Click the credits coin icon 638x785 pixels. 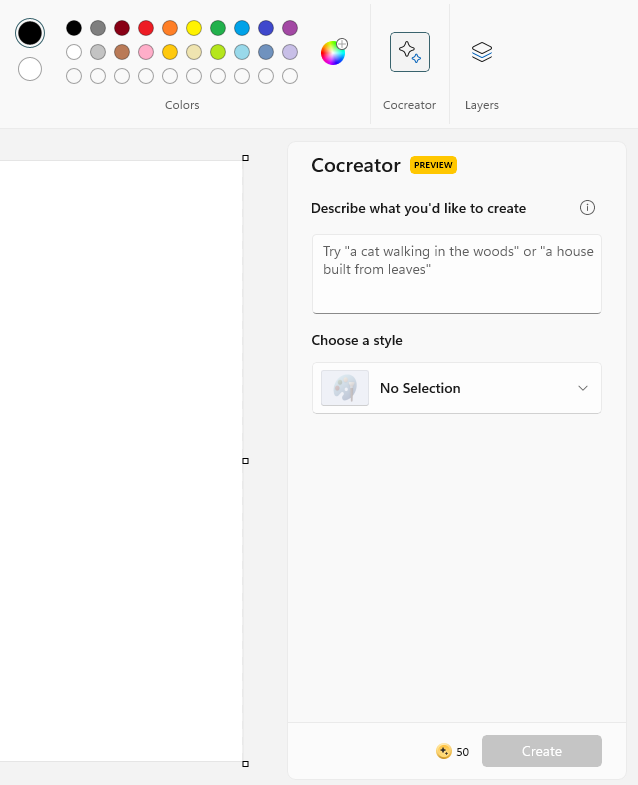pos(444,751)
